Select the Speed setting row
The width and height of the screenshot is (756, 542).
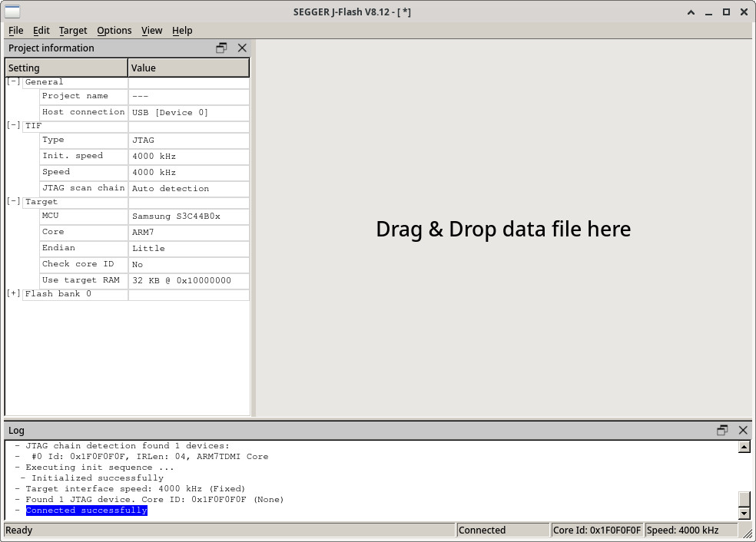pyautogui.click(x=144, y=172)
